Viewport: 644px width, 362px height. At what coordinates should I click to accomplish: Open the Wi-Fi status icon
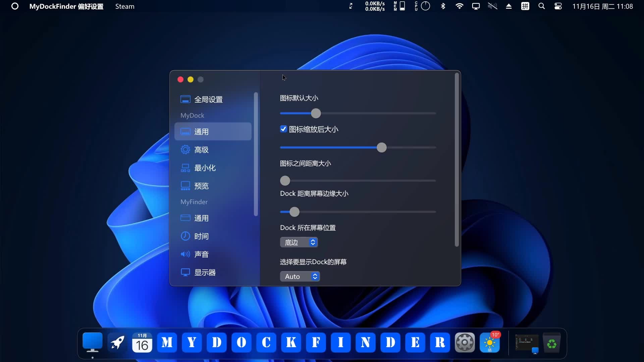459,6
